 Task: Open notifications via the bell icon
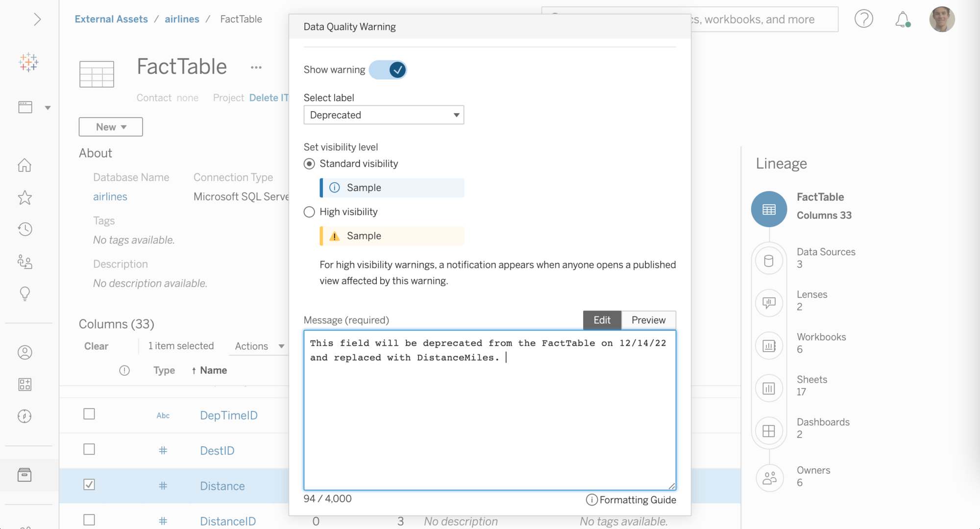tap(902, 19)
